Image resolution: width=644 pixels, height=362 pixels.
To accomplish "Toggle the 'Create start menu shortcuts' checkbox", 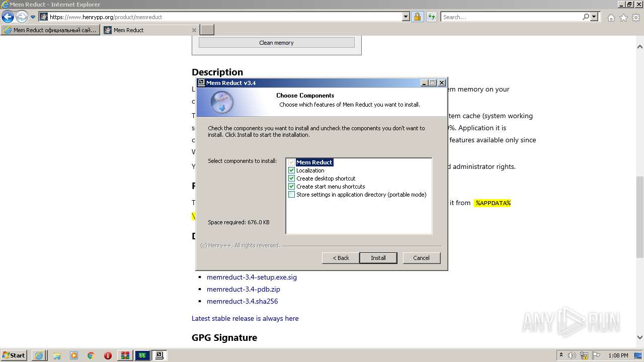I will point(291,187).
